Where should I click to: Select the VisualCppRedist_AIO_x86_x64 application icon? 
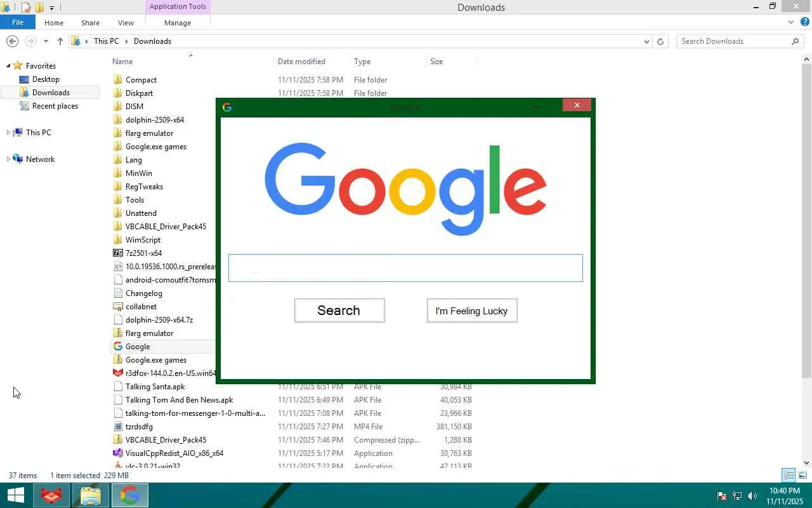pos(117,453)
